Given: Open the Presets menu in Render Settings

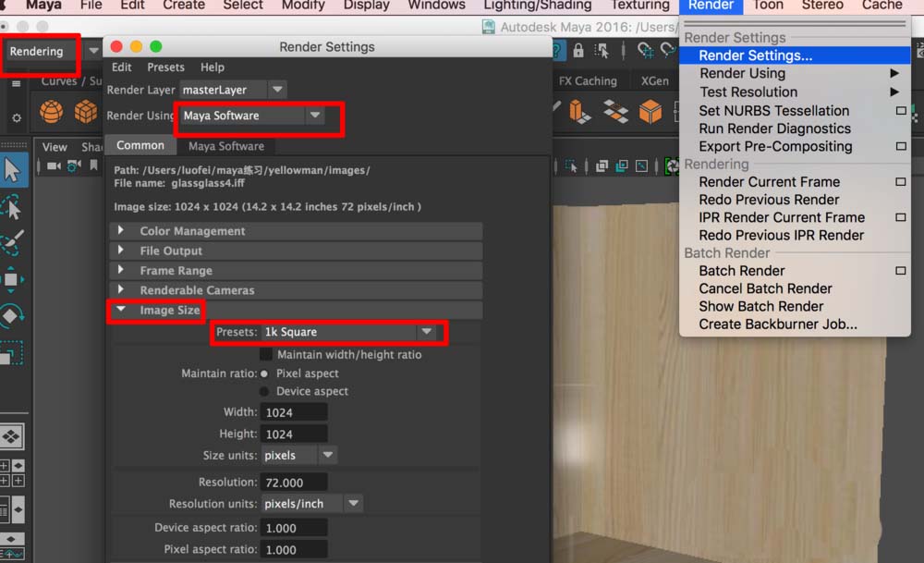Looking at the screenshot, I should [x=165, y=67].
